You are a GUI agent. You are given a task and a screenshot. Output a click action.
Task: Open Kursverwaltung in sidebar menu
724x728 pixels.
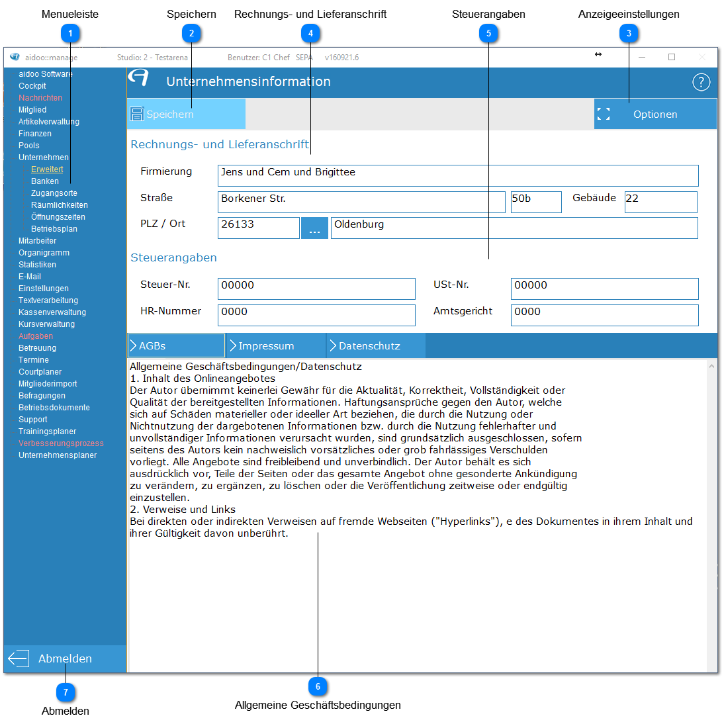tap(46, 324)
